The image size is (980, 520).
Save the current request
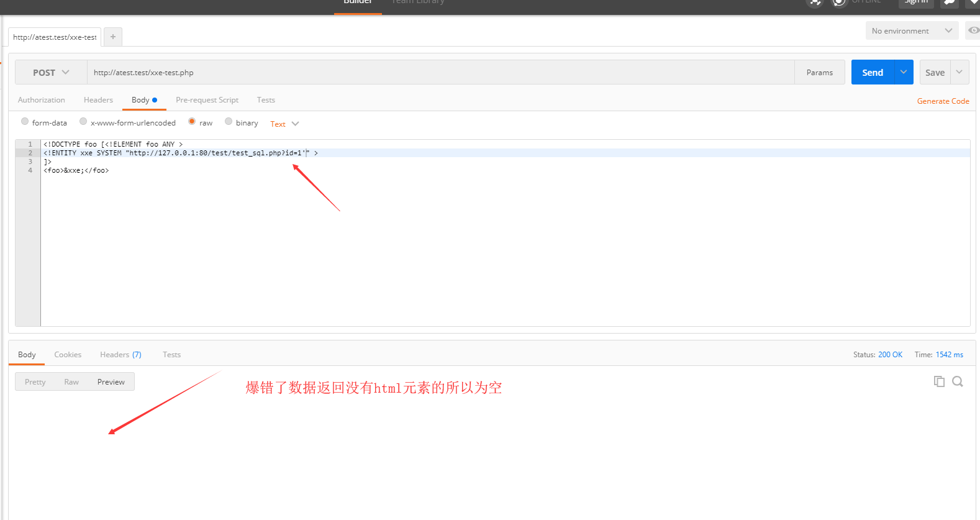click(x=935, y=72)
